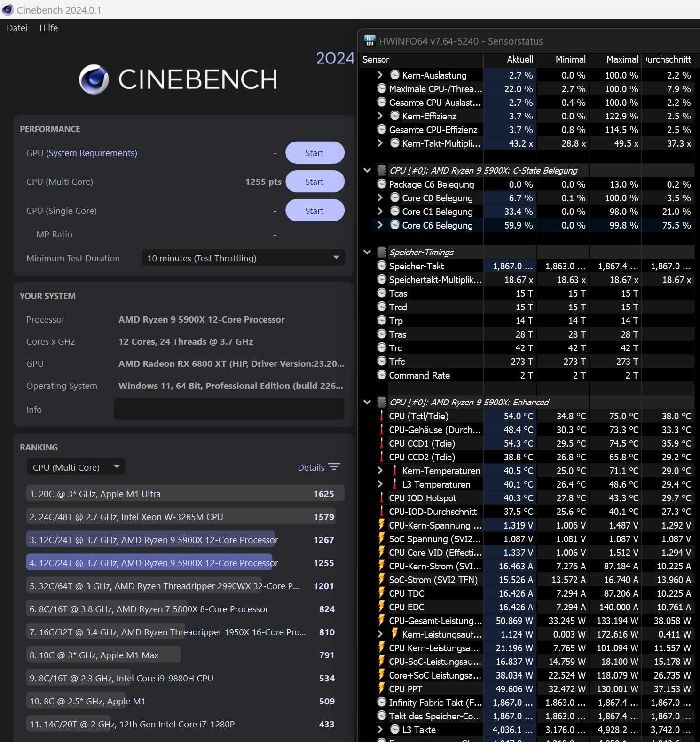Click the Info input field
Viewport: 700px width, 742px height.
pos(229,410)
